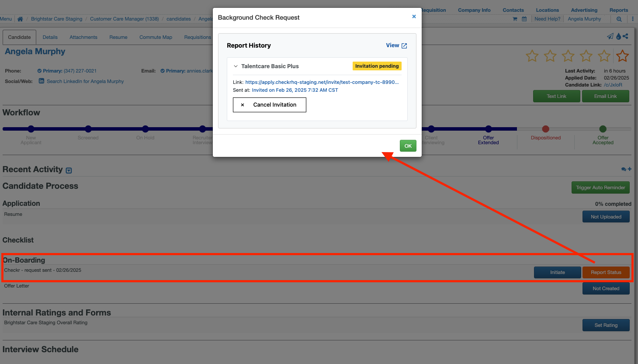Click the Report Status orange button

click(x=606, y=272)
